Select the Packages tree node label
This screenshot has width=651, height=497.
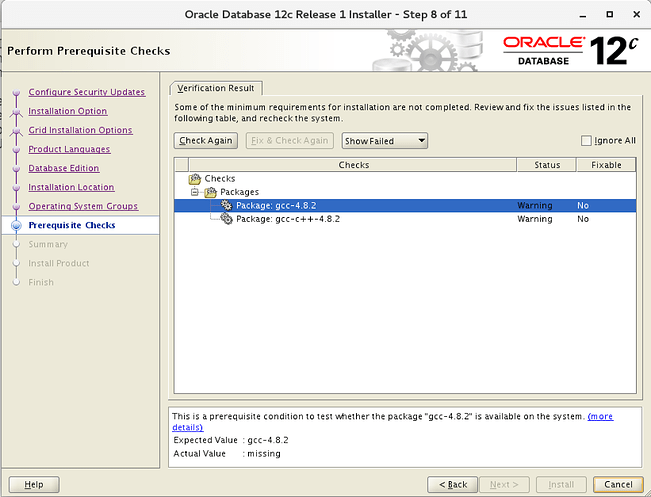pyautogui.click(x=240, y=192)
